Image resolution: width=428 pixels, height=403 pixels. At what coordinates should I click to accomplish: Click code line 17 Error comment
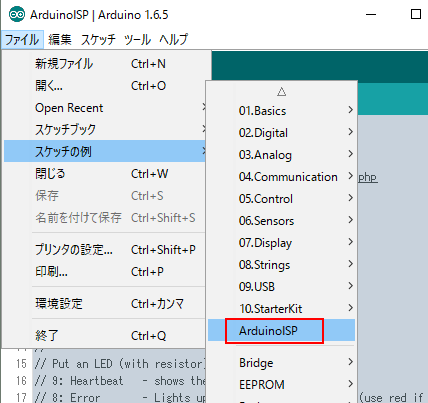[120, 397]
